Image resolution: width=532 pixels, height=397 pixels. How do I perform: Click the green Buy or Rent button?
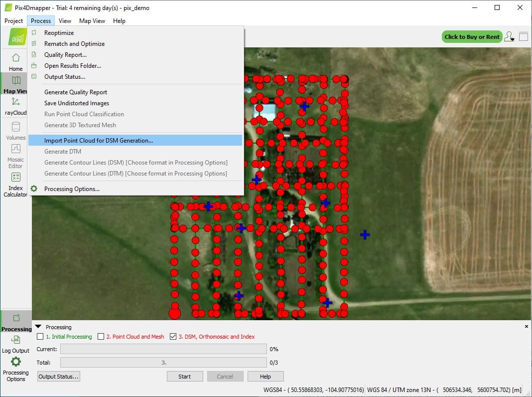[x=472, y=37]
